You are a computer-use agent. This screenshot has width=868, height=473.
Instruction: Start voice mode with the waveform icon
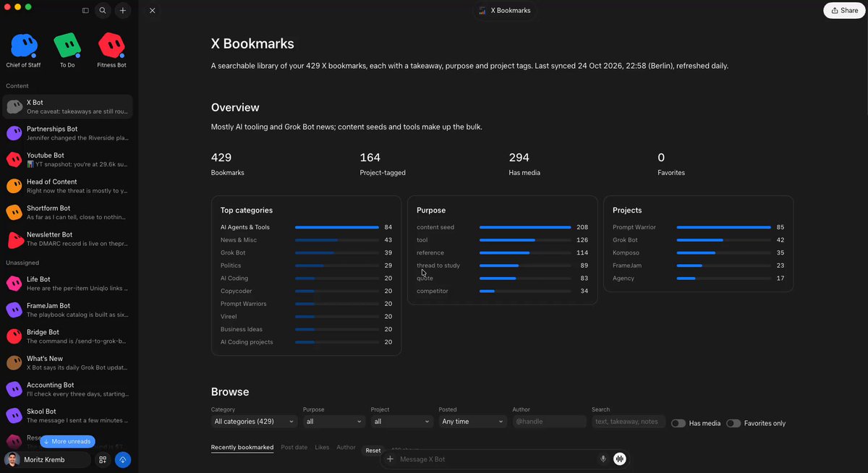(x=619, y=459)
